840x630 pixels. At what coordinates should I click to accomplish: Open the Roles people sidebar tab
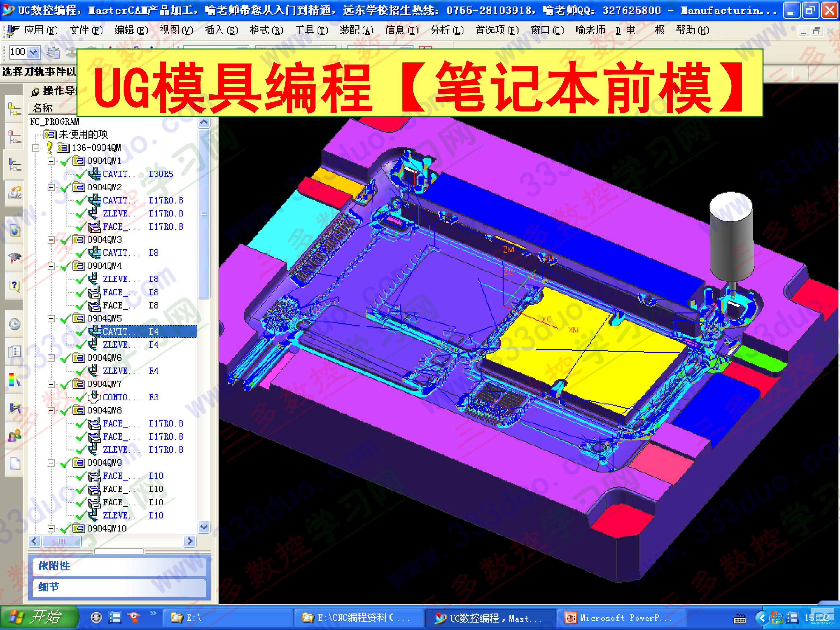tap(15, 436)
